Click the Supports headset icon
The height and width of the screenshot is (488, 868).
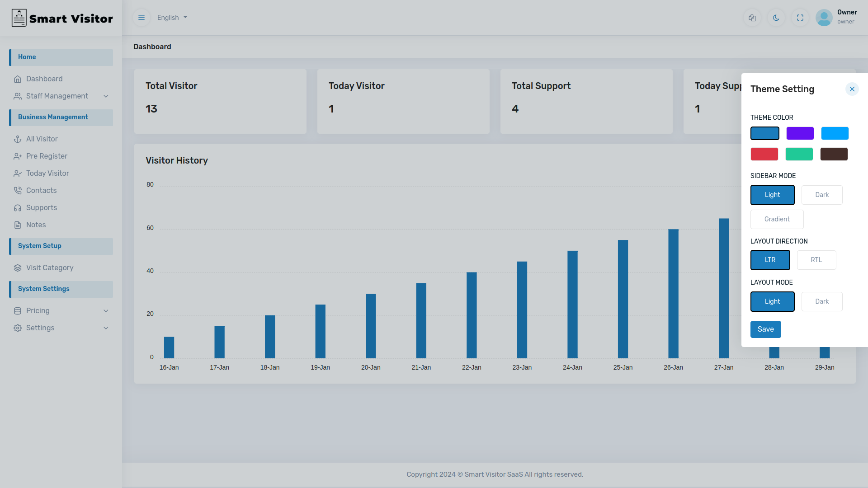18,208
